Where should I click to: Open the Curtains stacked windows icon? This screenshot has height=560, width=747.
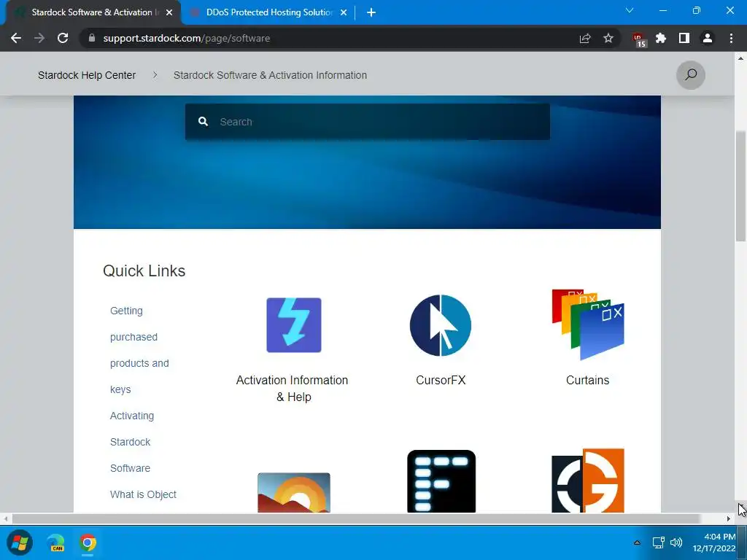(x=588, y=324)
